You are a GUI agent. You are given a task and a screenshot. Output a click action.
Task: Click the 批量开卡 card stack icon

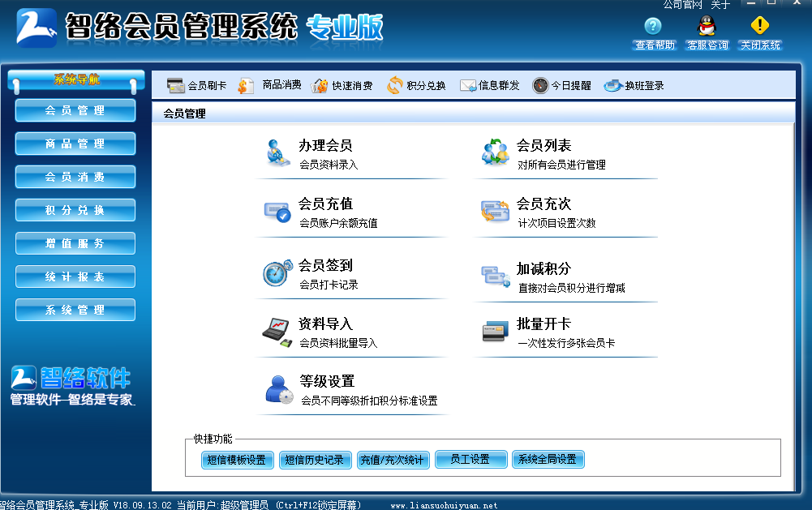point(495,332)
